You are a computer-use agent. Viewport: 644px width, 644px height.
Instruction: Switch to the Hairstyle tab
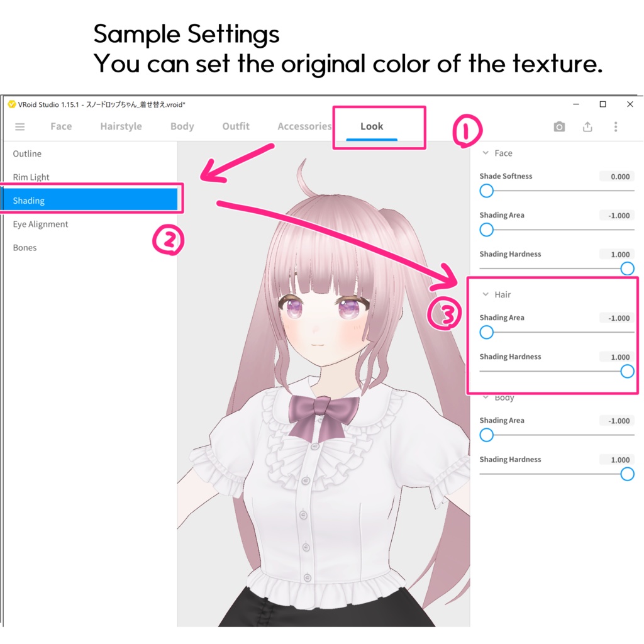pyautogui.click(x=121, y=126)
